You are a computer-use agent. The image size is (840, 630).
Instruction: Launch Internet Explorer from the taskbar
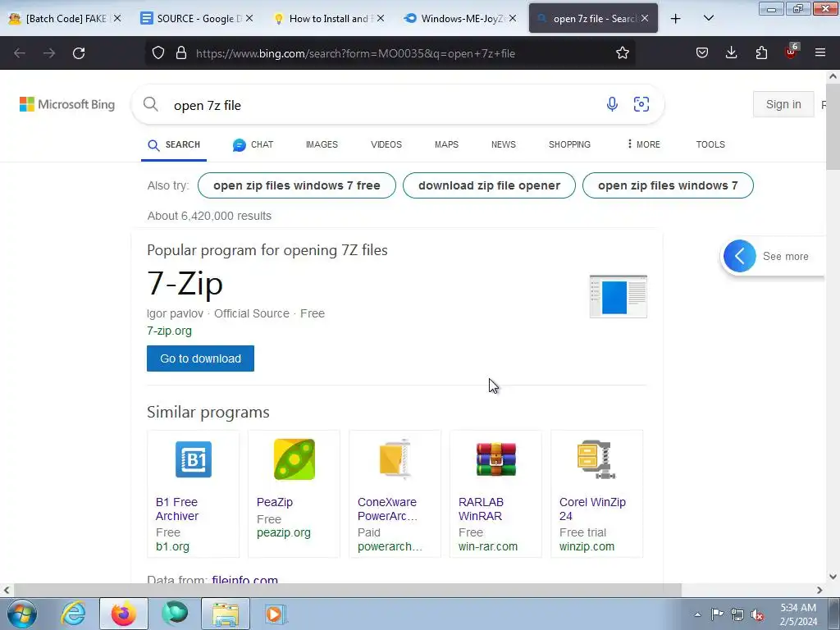pos(73,614)
